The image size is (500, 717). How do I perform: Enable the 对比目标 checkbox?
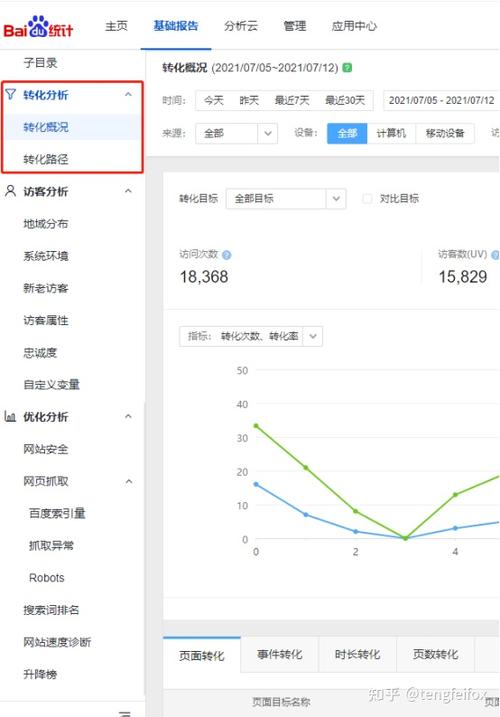(x=367, y=198)
